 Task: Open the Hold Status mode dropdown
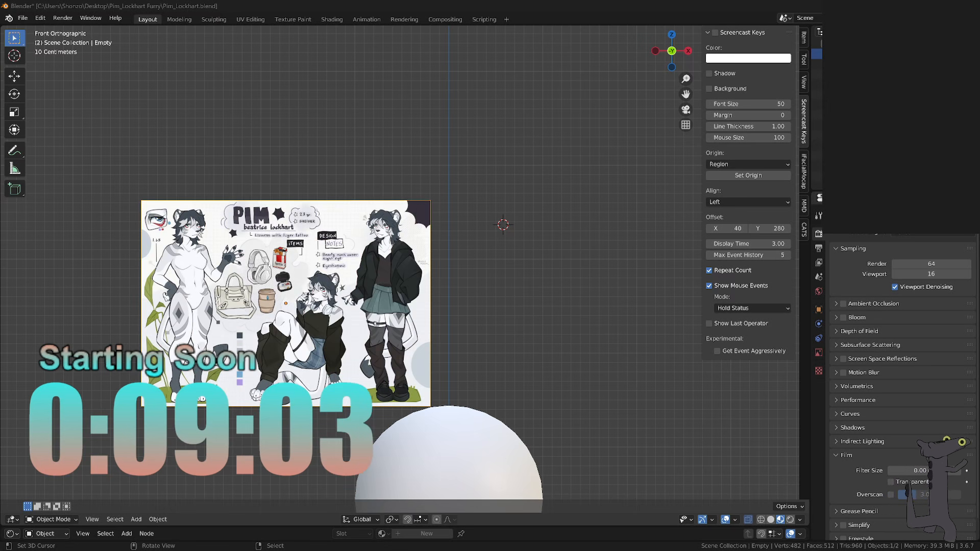(x=752, y=308)
